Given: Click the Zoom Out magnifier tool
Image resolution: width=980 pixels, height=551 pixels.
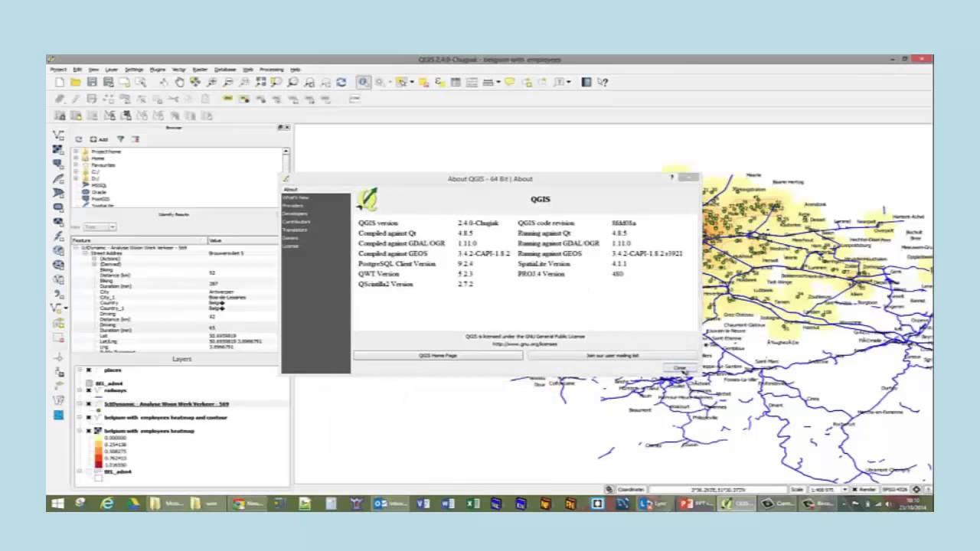Looking at the screenshot, I should pos(227,82).
